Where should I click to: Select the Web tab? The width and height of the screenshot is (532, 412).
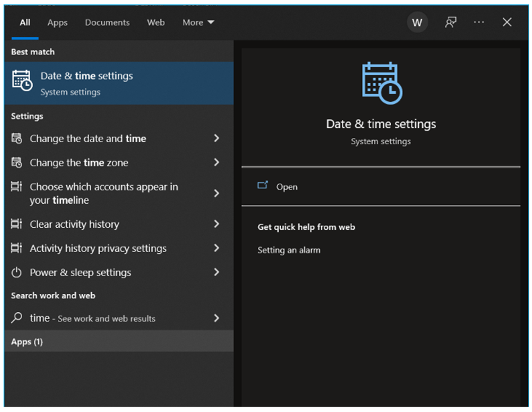(x=156, y=23)
